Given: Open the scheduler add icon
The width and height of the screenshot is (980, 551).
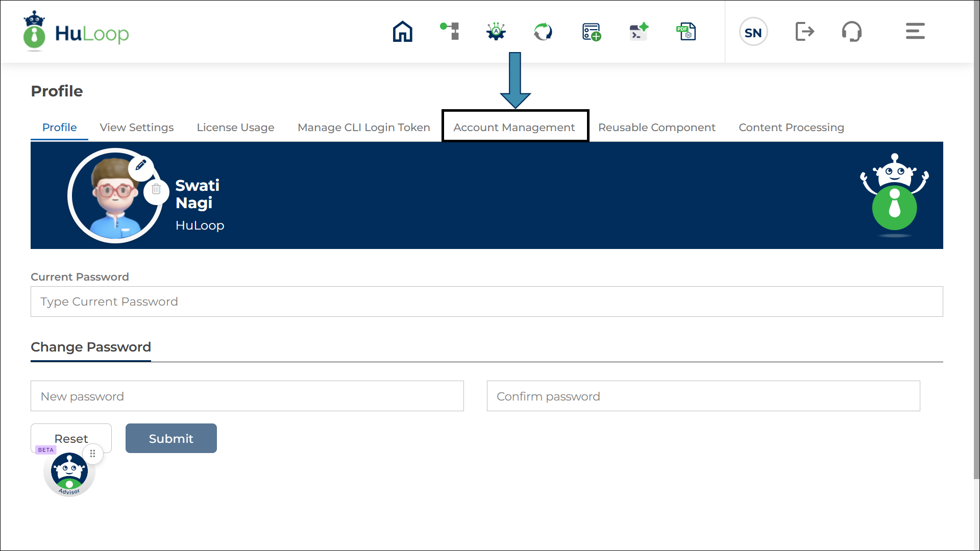Looking at the screenshot, I should click(x=591, y=32).
